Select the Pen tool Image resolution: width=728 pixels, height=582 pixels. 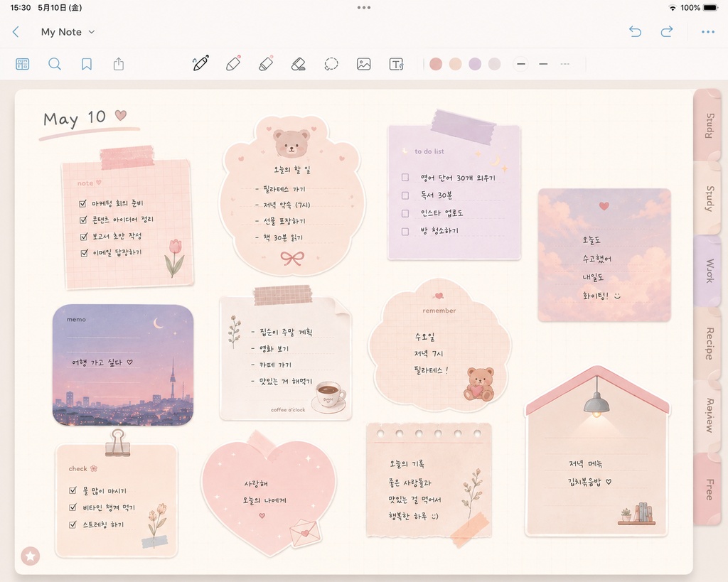[200, 63]
